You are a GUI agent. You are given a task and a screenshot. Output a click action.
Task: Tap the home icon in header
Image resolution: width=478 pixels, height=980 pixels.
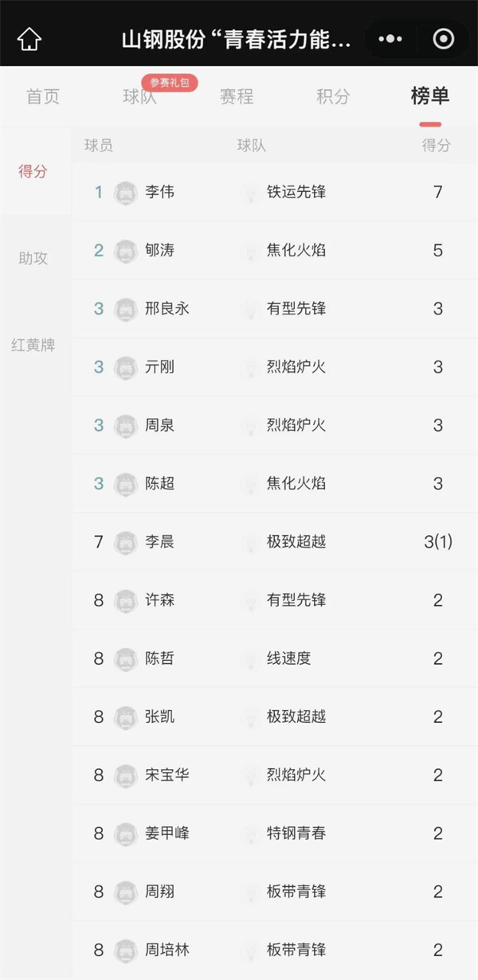point(29,39)
